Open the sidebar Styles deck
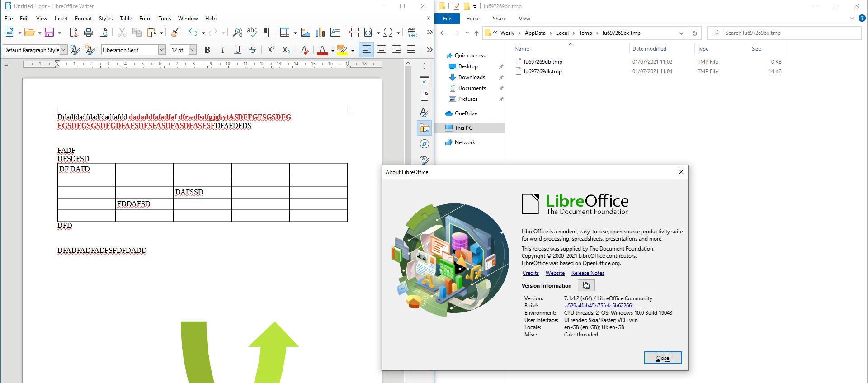The image size is (868, 383). point(425,112)
